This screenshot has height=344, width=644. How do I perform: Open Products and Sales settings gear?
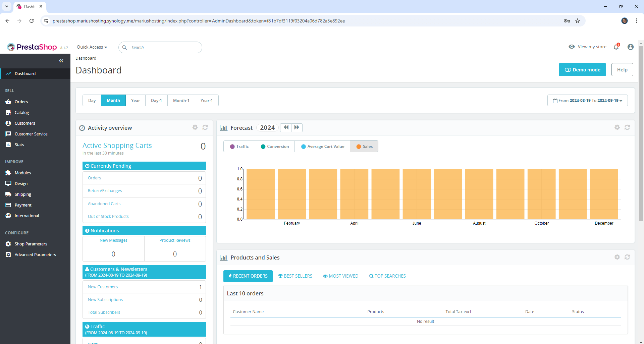(x=617, y=257)
